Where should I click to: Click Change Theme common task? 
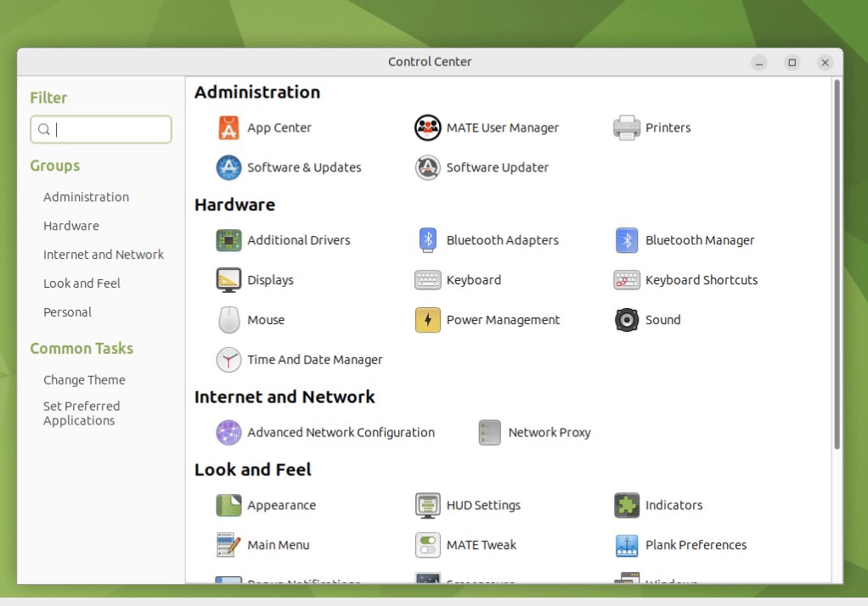point(84,380)
